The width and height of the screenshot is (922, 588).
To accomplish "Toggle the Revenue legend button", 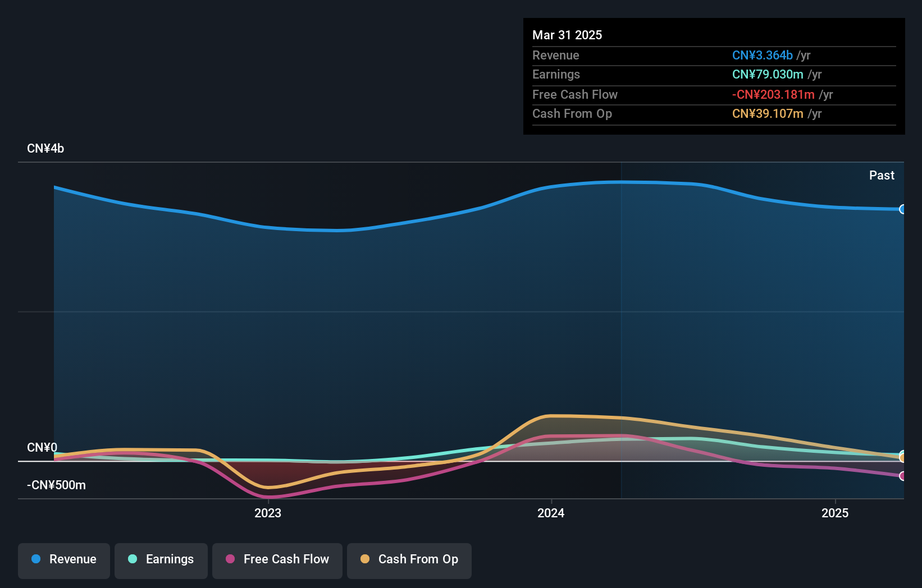I will (64, 561).
